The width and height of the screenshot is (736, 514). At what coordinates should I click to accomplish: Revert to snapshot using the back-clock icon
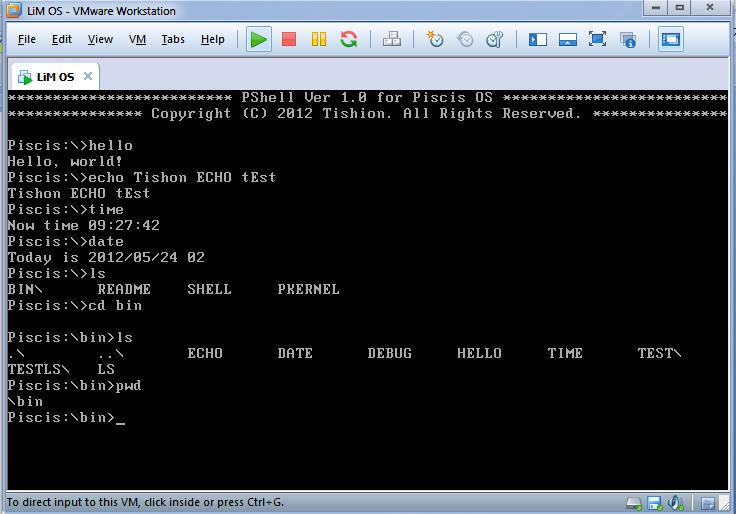pyautogui.click(x=465, y=39)
